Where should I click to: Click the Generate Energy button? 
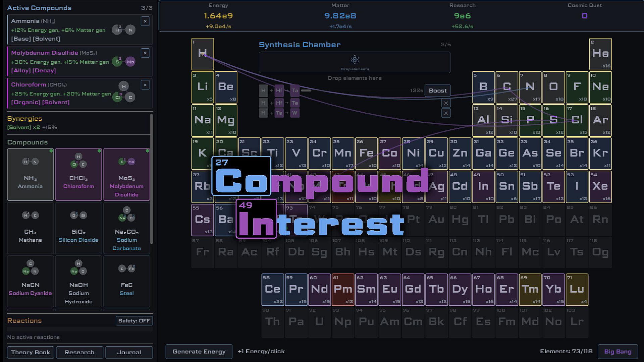pyautogui.click(x=199, y=352)
